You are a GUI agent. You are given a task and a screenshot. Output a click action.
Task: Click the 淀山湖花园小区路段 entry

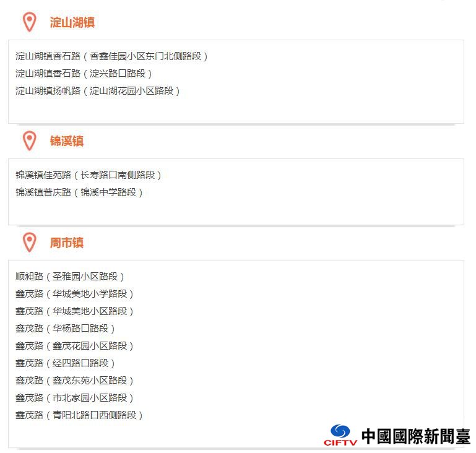coord(97,91)
